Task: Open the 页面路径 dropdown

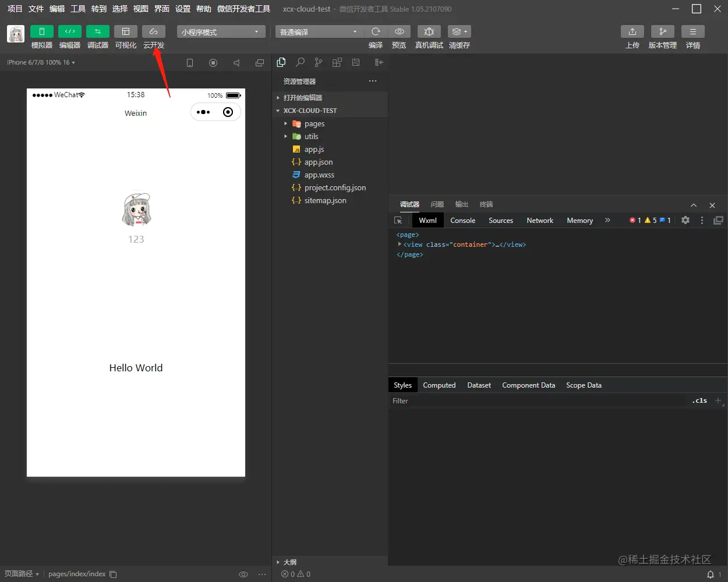Action: [x=22, y=574]
